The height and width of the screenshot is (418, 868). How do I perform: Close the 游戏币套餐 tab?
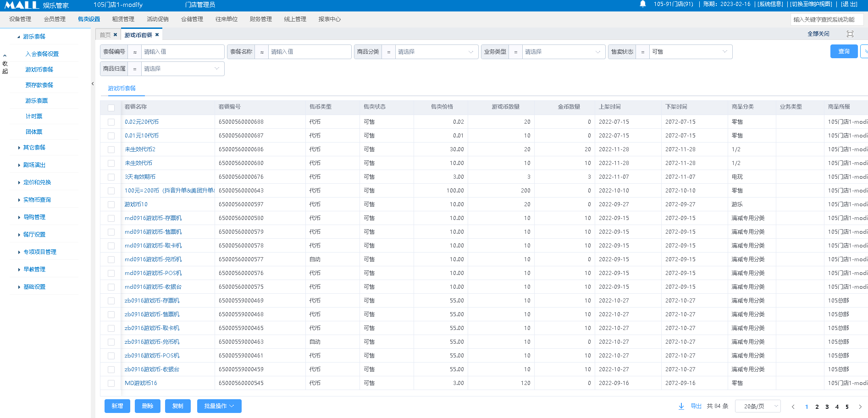click(157, 35)
